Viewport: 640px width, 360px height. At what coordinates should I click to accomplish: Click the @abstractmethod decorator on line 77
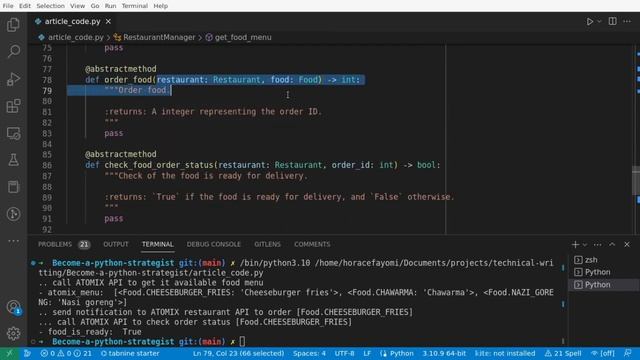coord(120,69)
